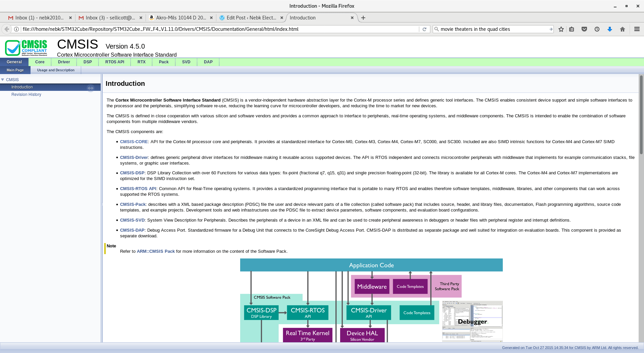Image resolution: width=644 pixels, height=353 pixels.
Task: Click the URL address bar
Action: [x=220, y=29]
